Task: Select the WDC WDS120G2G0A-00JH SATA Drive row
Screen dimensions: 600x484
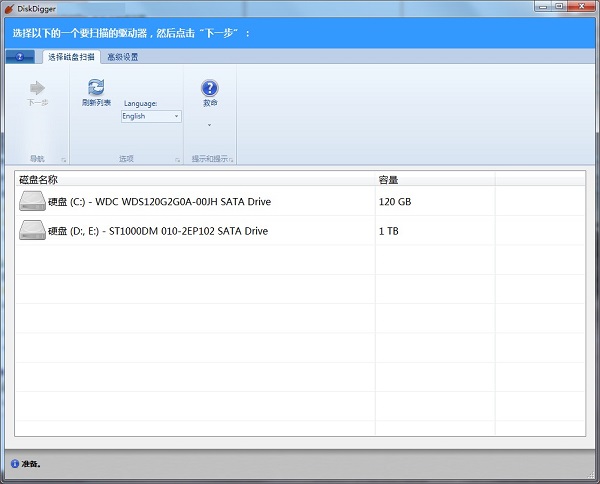Action: 300,201
